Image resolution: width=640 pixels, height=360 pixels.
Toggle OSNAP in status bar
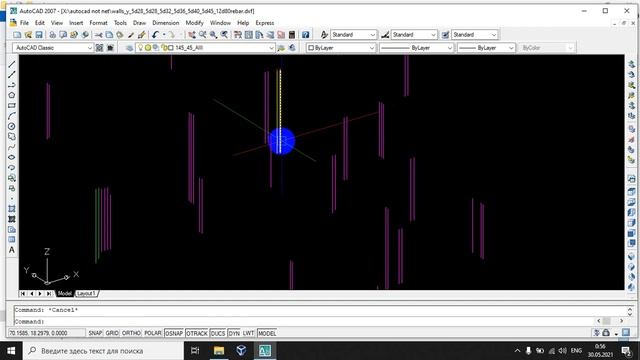coord(174,333)
